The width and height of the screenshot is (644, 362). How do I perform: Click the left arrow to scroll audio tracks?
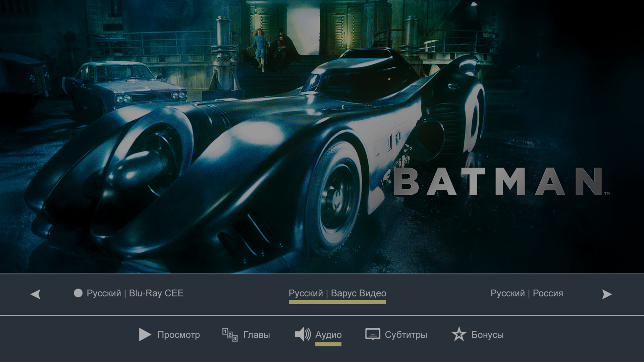36,294
